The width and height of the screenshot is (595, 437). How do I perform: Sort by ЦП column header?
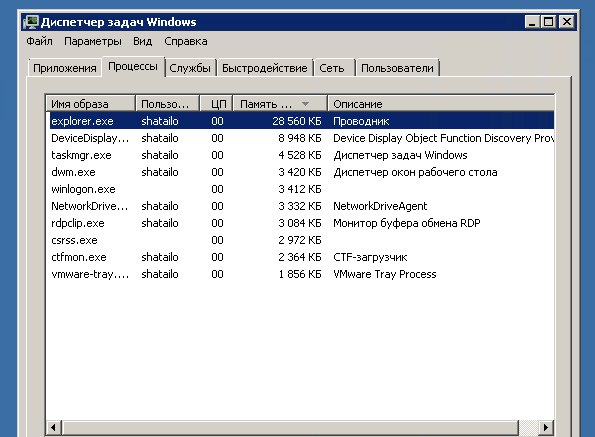(x=216, y=104)
